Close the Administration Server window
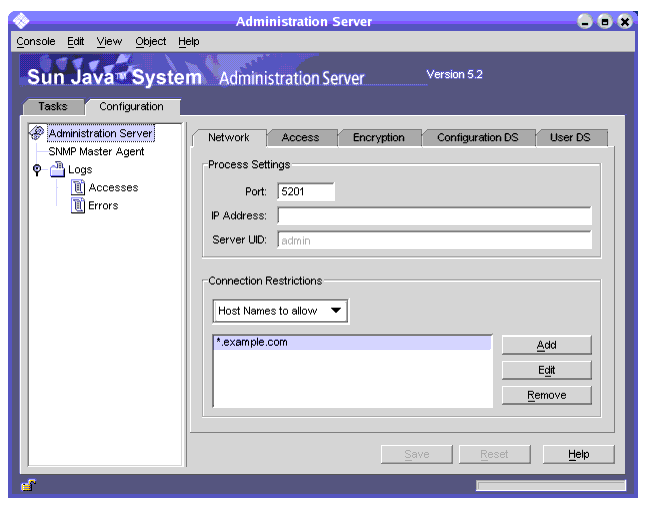The height and width of the screenshot is (507, 646). (625, 21)
